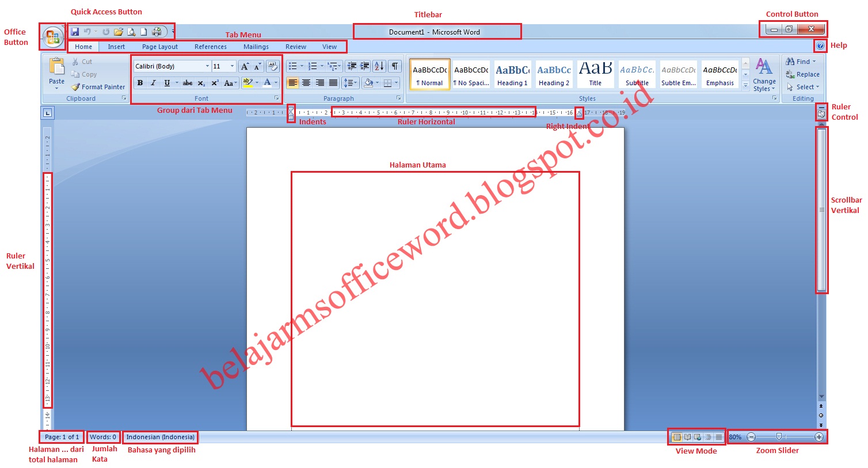The image size is (868, 468).
Task: Switch to Full Screen Reading view
Action: (x=687, y=437)
